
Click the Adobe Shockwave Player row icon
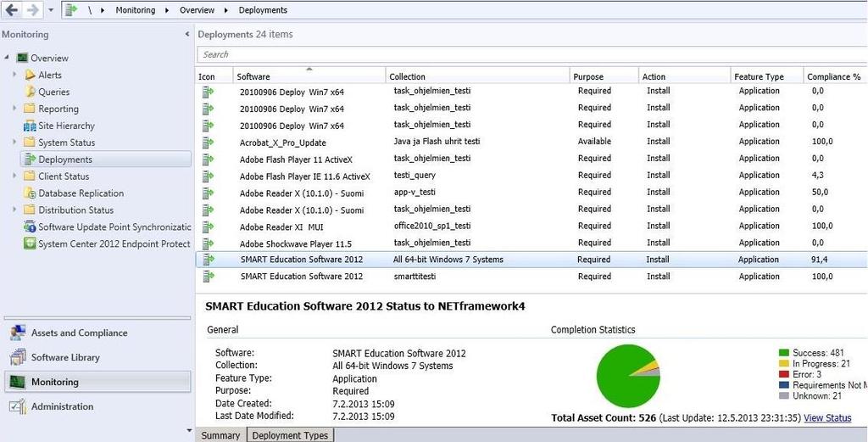pos(208,243)
